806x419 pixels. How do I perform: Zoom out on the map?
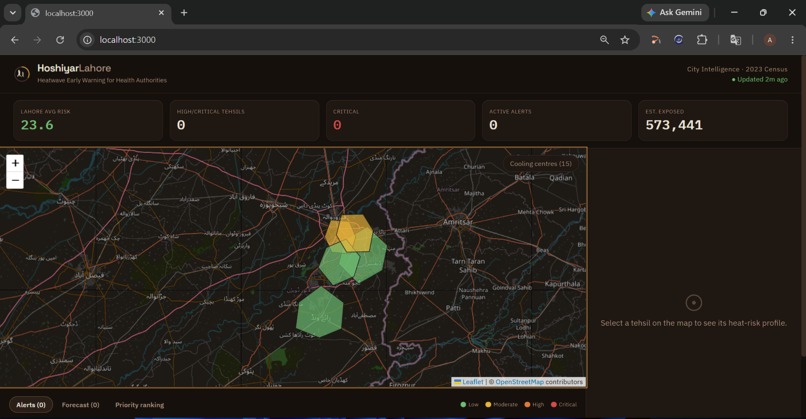15,180
